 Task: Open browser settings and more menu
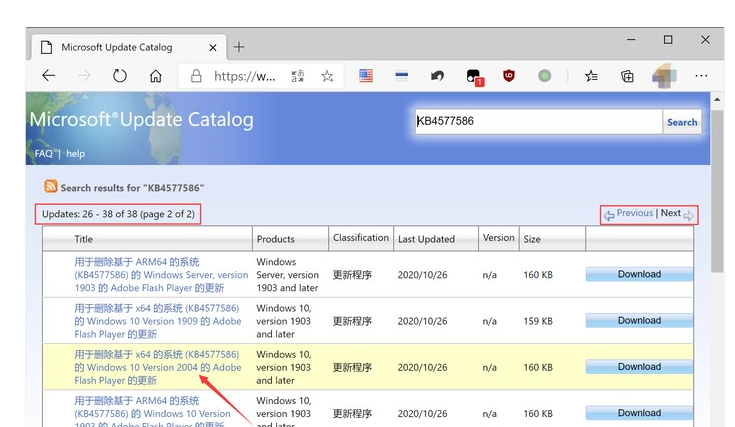701,75
